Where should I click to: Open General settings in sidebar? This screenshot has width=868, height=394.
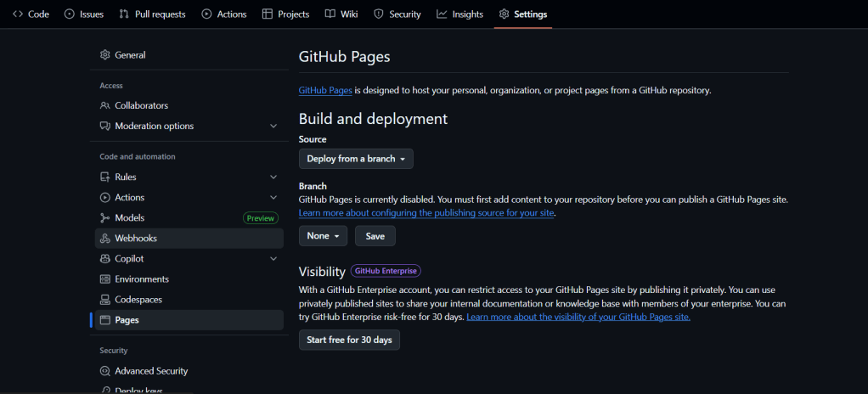(189, 55)
